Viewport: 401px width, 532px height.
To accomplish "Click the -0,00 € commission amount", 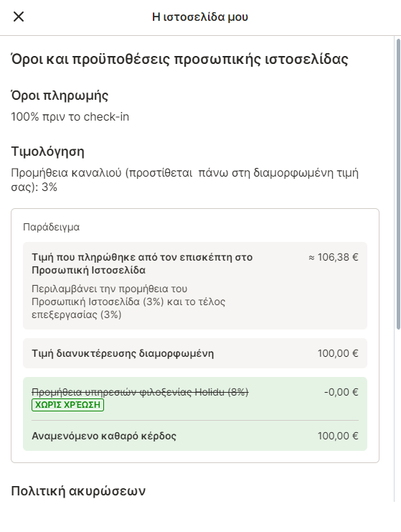I will pos(341,392).
